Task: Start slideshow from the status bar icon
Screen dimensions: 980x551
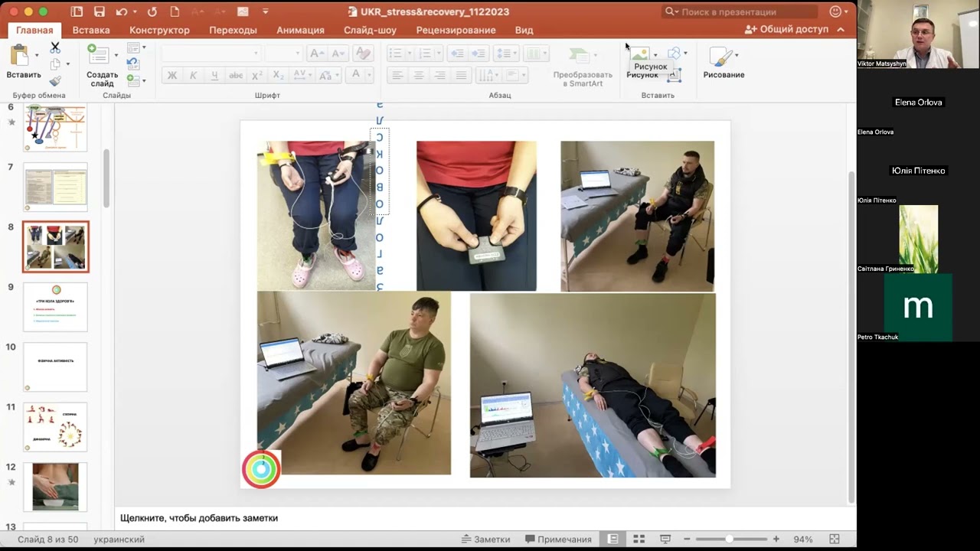Action: coord(665,540)
